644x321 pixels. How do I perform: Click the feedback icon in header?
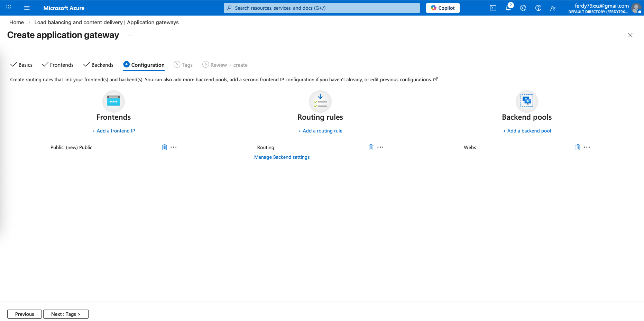pos(553,8)
